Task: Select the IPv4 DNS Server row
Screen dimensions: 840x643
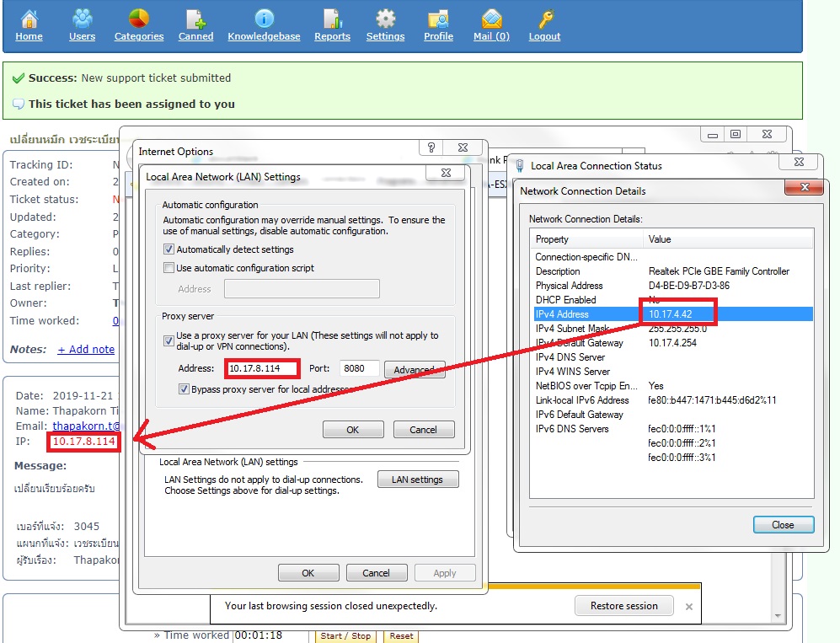Action: point(672,356)
